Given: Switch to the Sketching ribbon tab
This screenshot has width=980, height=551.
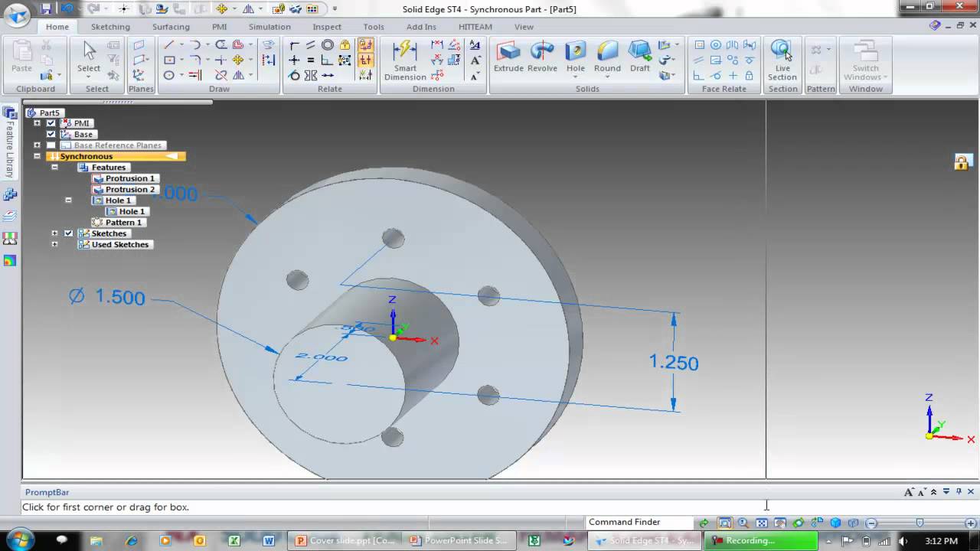Looking at the screenshot, I should pos(110,27).
